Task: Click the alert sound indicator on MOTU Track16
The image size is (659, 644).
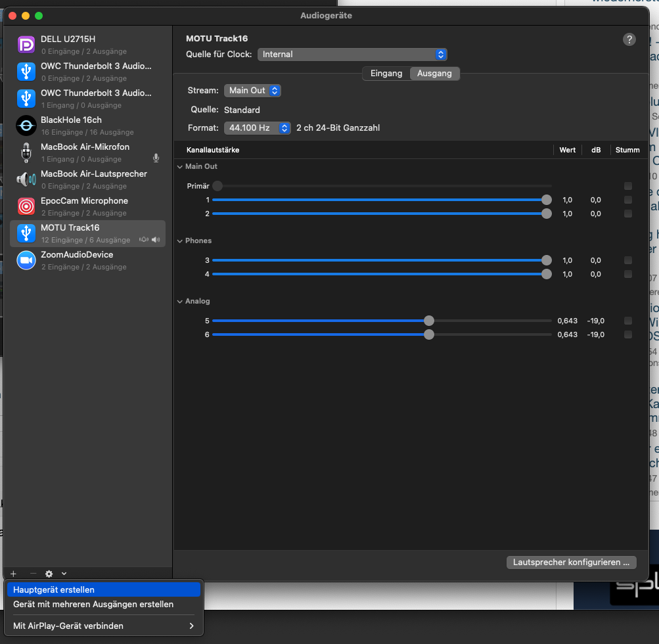Action: point(144,239)
